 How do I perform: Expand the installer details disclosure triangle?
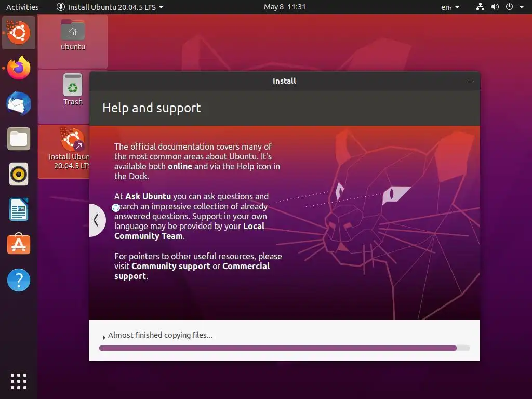tap(104, 338)
